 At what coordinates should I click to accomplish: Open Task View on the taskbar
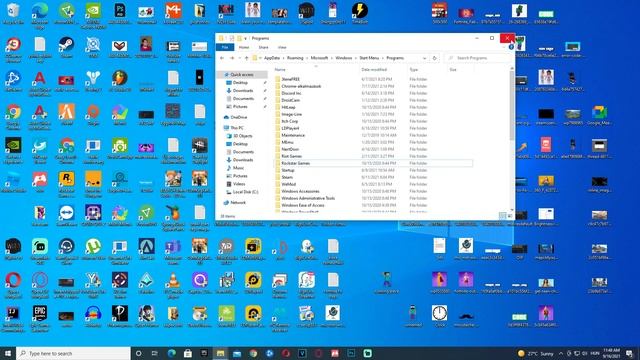[155, 353]
